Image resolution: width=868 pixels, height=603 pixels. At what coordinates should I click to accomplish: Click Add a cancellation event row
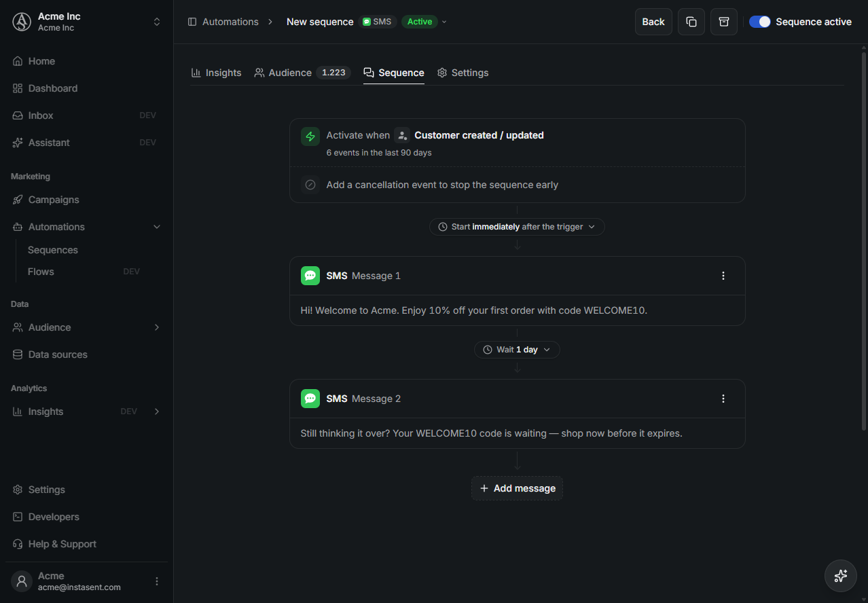(517, 185)
